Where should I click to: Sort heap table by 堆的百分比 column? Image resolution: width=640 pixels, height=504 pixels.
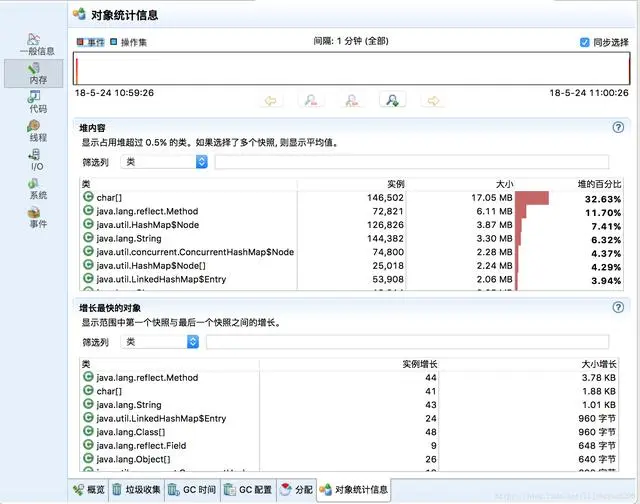point(569,184)
